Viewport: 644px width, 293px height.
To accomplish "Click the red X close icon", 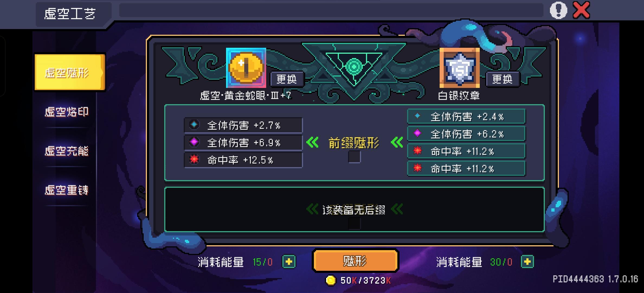I will (581, 10).
